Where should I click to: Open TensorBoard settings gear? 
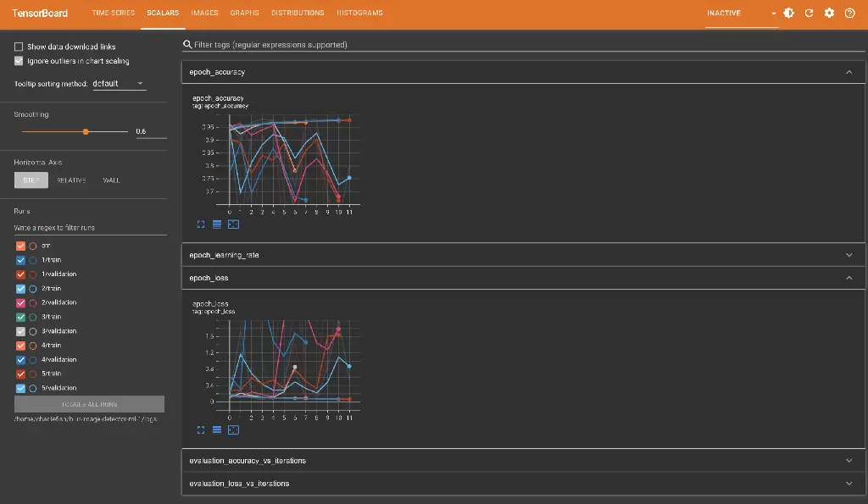(x=829, y=13)
